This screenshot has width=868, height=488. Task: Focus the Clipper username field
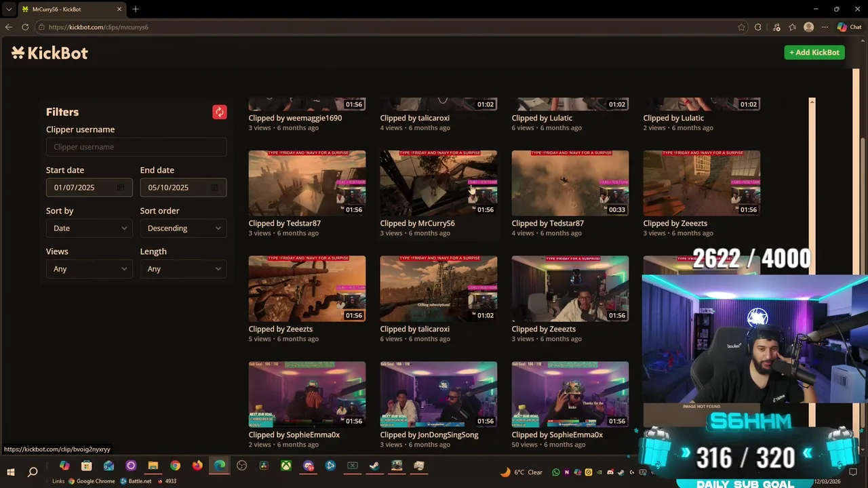pos(136,147)
